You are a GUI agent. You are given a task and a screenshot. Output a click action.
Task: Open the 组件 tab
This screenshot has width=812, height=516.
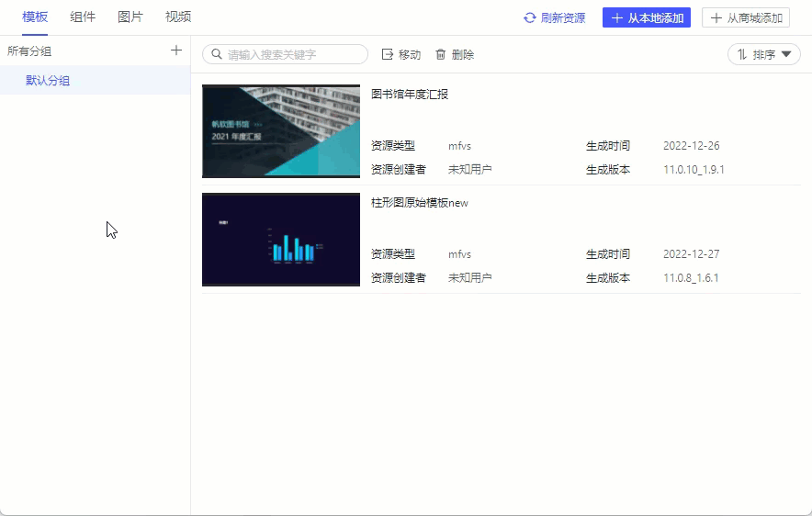coord(83,17)
